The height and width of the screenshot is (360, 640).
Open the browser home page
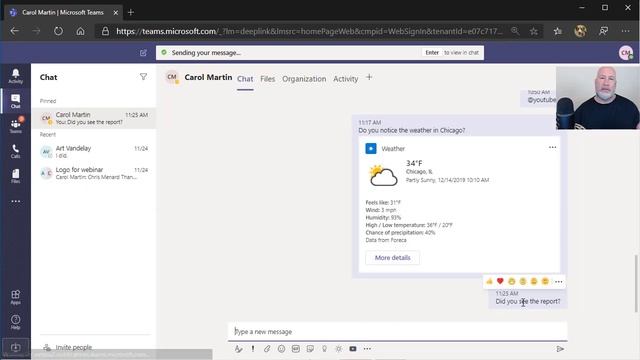pyautogui.click(x=80, y=31)
